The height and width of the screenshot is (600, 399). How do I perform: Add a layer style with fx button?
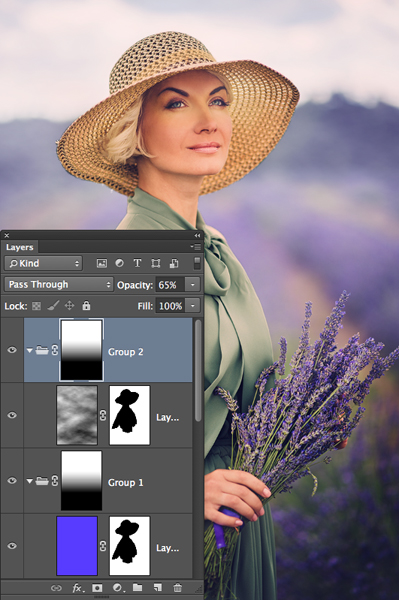point(78,588)
